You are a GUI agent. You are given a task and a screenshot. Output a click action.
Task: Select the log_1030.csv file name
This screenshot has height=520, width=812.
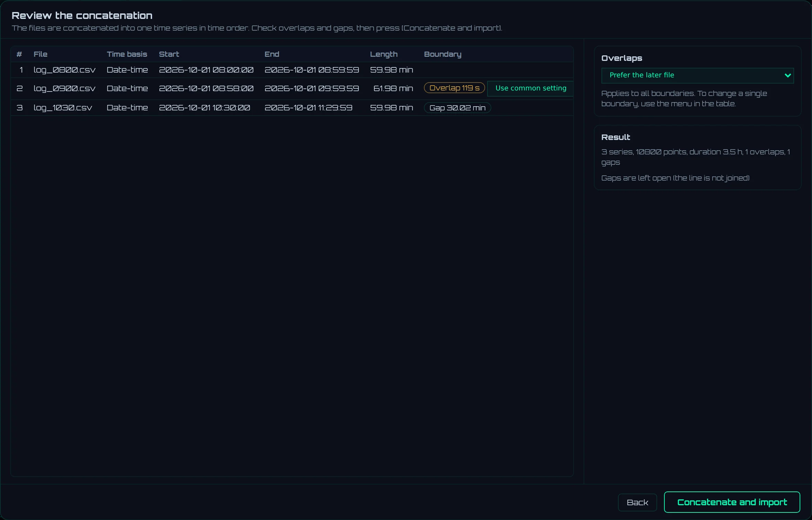(x=63, y=108)
